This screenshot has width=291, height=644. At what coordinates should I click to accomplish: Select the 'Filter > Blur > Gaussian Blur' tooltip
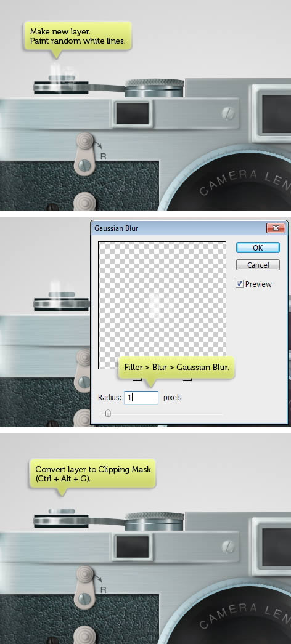tap(176, 368)
